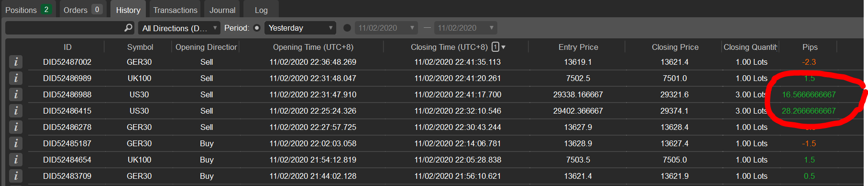Open info for deal DID52487002

[x=16, y=62]
